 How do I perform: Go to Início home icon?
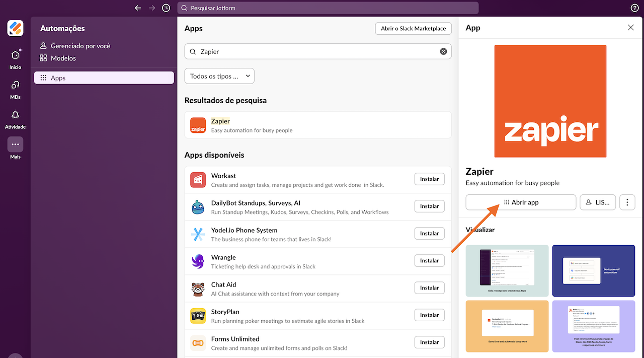click(x=15, y=55)
